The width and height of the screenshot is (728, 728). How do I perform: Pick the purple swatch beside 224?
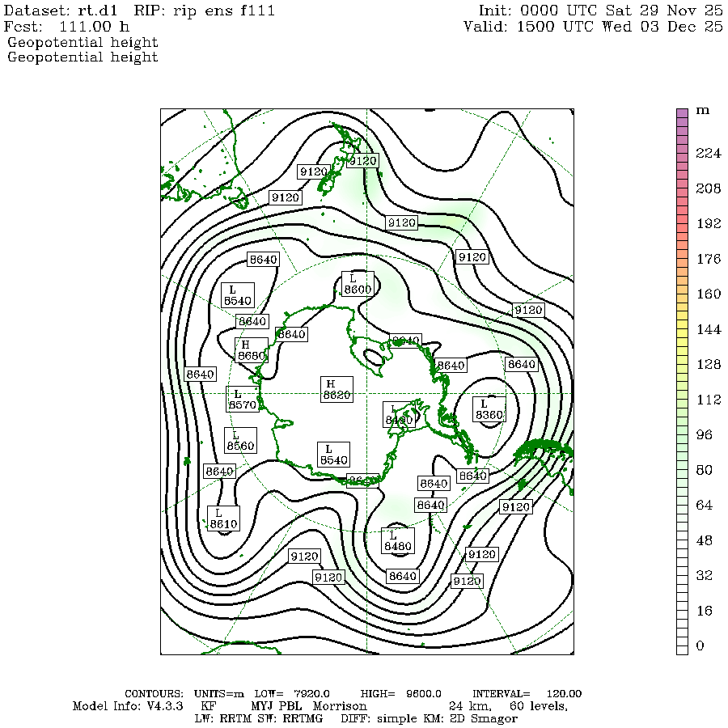tap(682, 149)
